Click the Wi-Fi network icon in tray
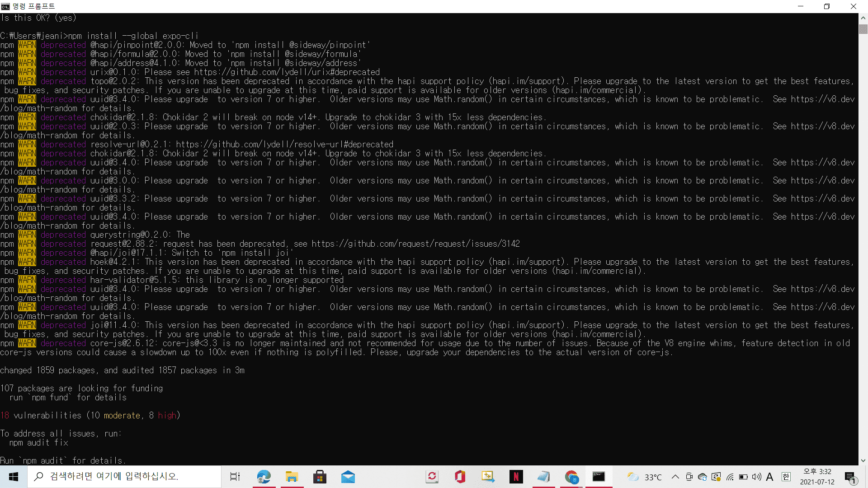 [x=731, y=477]
